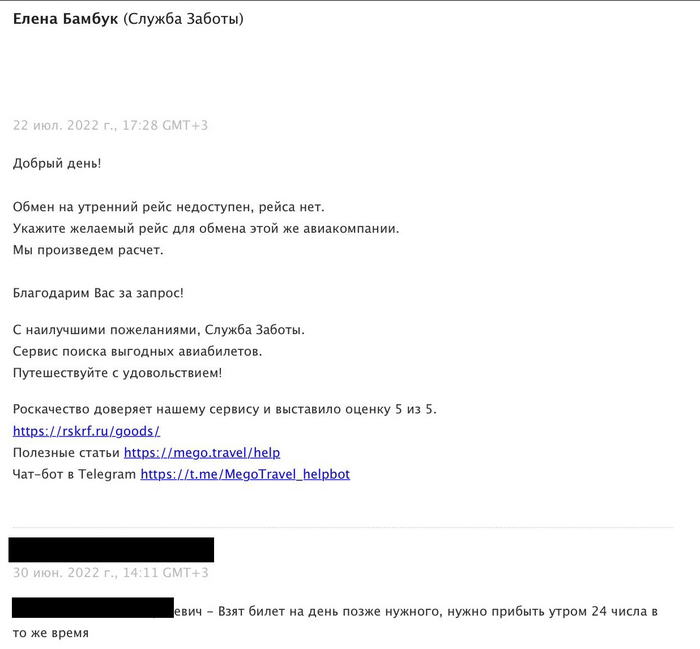Click the 'Роскачество доверяет нашему сервису' sentence
Viewport: 700px width, 649px height.
coord(225,409)
